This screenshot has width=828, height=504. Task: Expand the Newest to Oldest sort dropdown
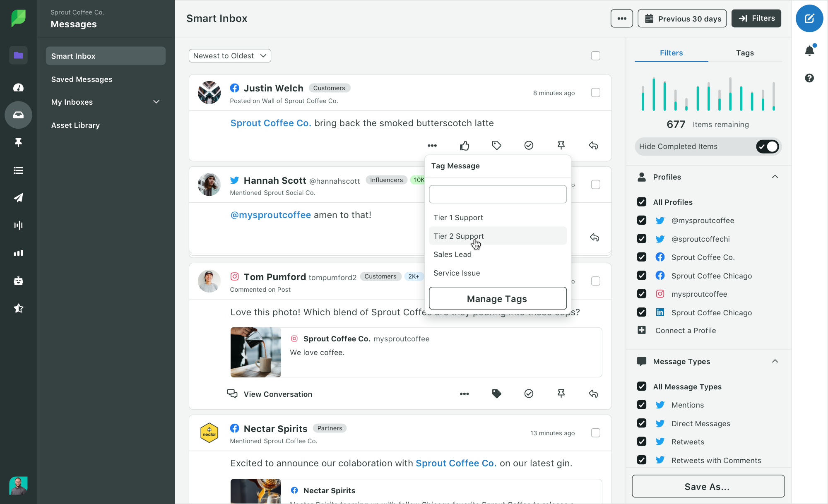(x=229, y=55)
